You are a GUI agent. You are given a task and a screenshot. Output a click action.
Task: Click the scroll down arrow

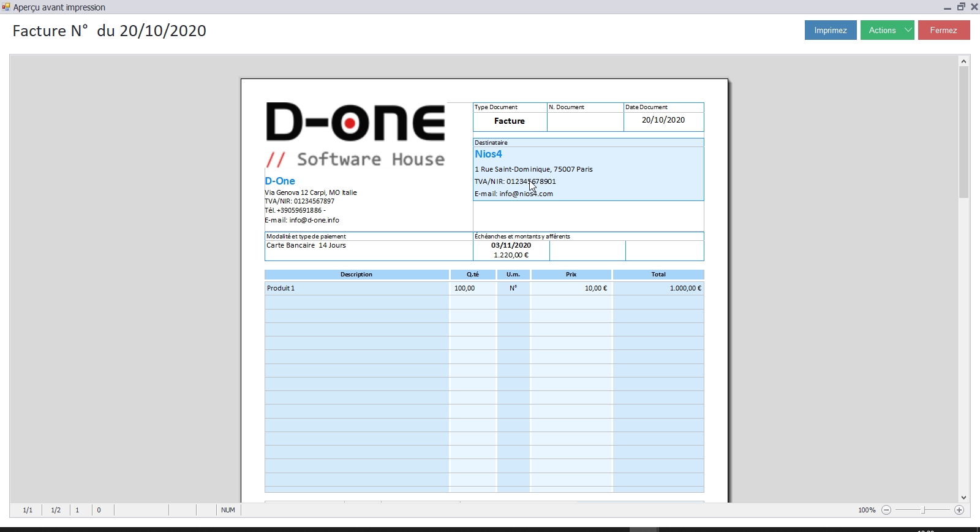click(963, 498)
